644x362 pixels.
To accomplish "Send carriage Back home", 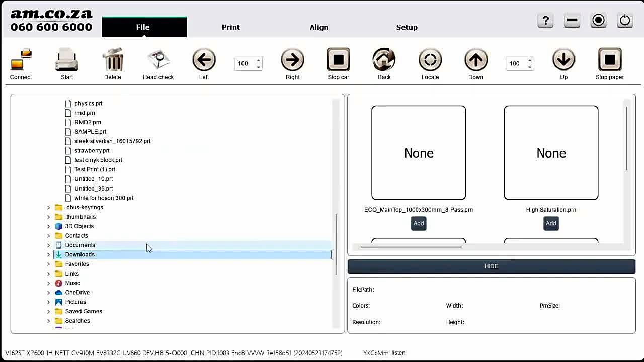I will 384,60.
